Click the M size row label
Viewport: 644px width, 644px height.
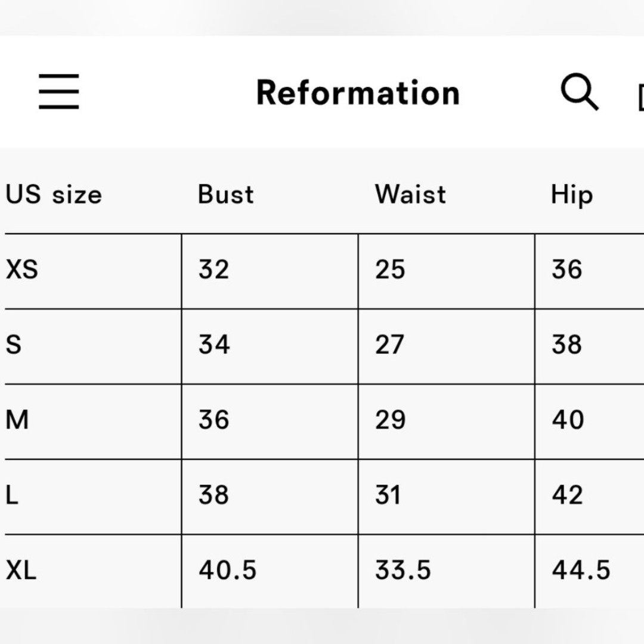17,420
